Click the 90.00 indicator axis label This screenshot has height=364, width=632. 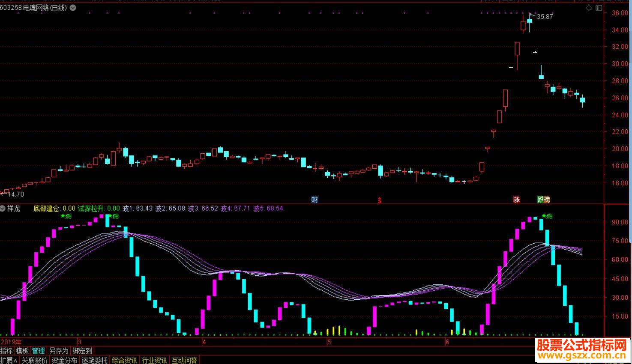point(620,222)
